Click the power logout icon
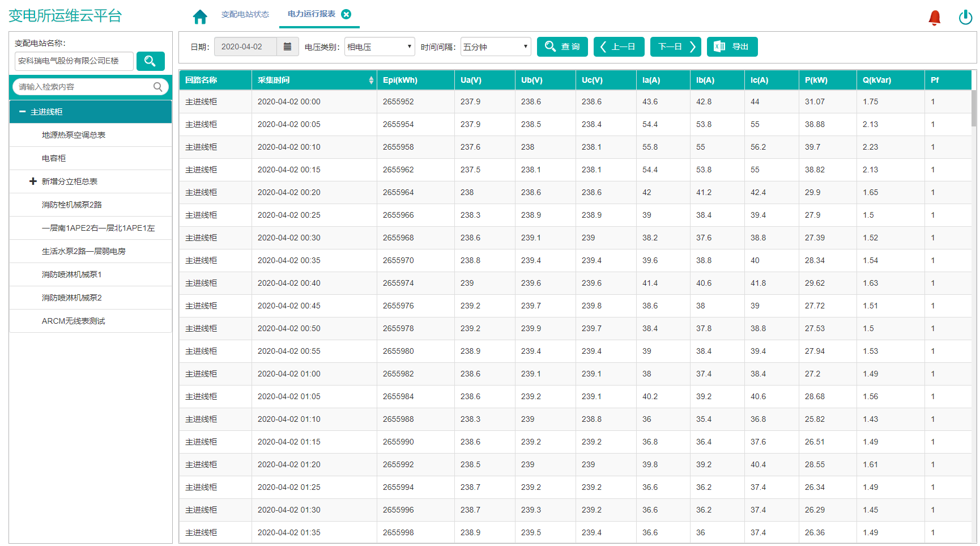 (x=966, y=18)
